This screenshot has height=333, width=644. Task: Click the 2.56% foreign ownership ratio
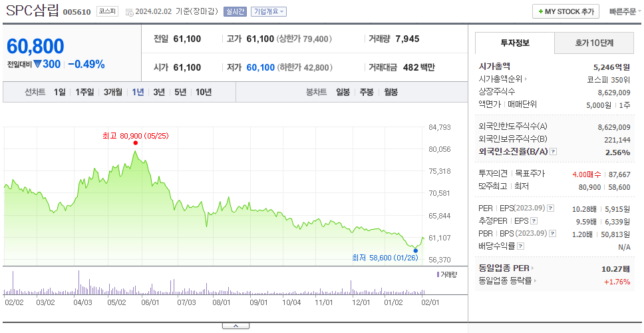click(x=617, y=153)
